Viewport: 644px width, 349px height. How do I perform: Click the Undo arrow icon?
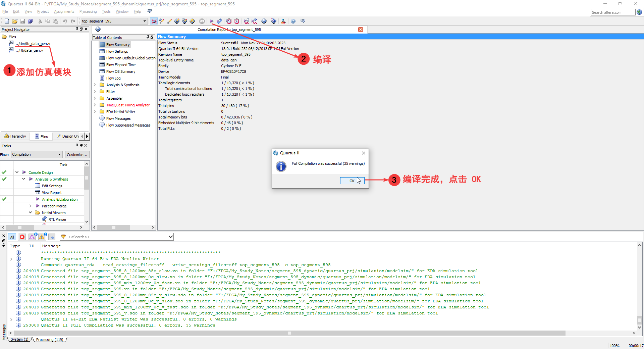click(65, 21)
